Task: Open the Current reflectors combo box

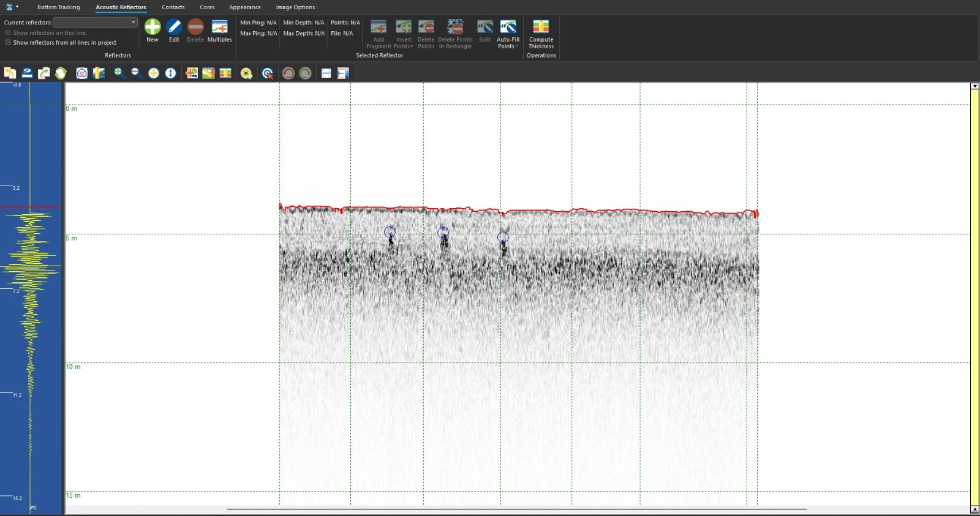Action: tap(96, 22)
